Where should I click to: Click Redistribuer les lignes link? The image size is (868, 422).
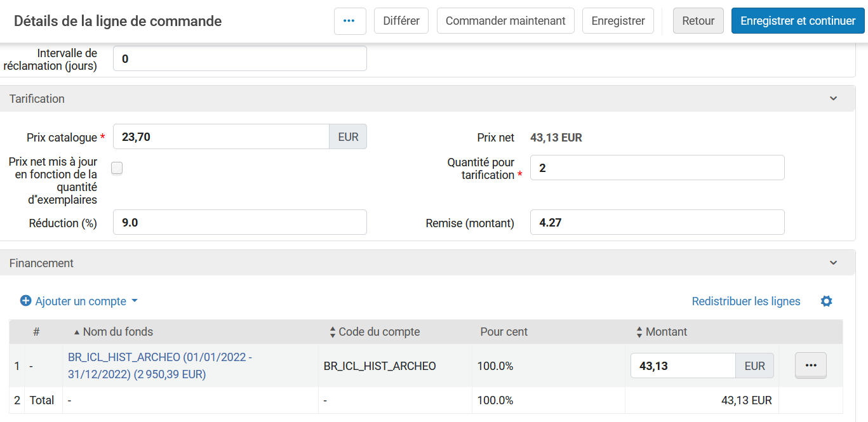tap(745, 301)
